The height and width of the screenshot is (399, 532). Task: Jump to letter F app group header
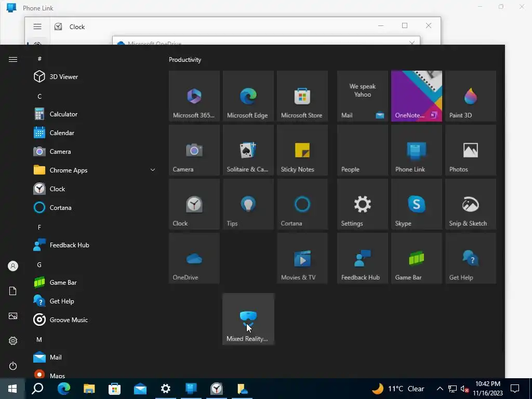pos(39,228)
